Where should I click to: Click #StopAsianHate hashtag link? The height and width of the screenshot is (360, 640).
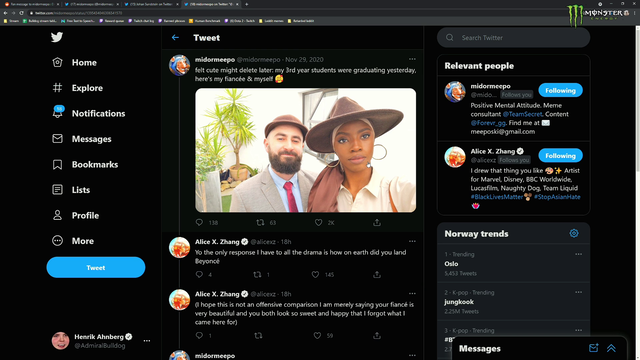click(x=557, y=197)
